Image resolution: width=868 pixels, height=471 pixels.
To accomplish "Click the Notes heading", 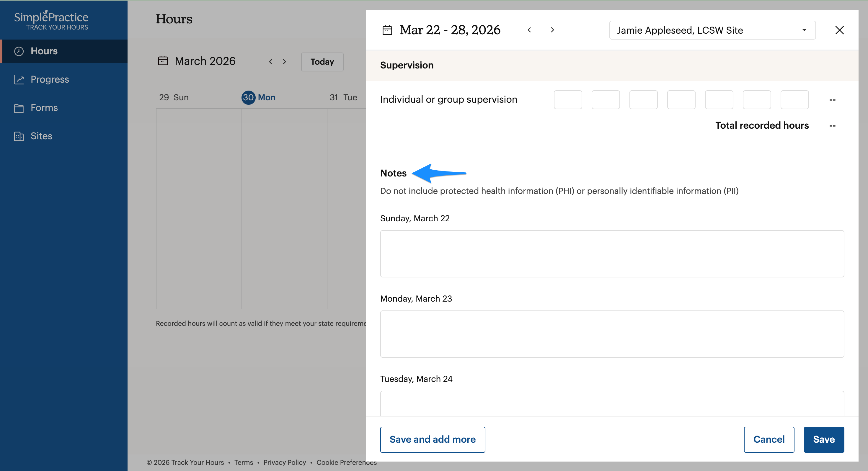I will [x=393, y=173].
